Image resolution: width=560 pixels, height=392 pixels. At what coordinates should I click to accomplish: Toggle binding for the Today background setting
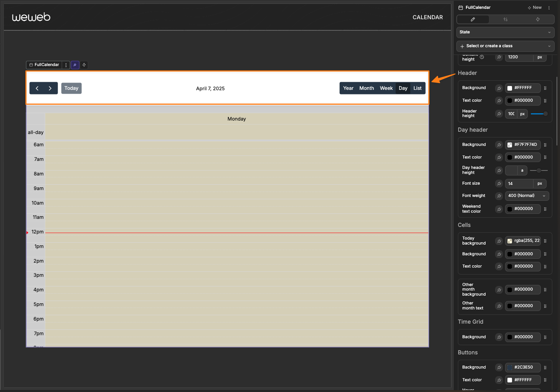click(499, 241)
